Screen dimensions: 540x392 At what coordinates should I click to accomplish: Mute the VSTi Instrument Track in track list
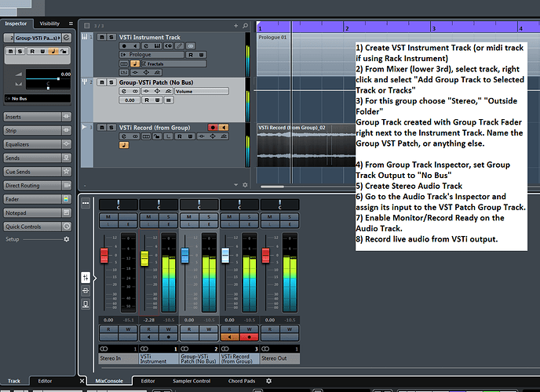pos(101,37)
